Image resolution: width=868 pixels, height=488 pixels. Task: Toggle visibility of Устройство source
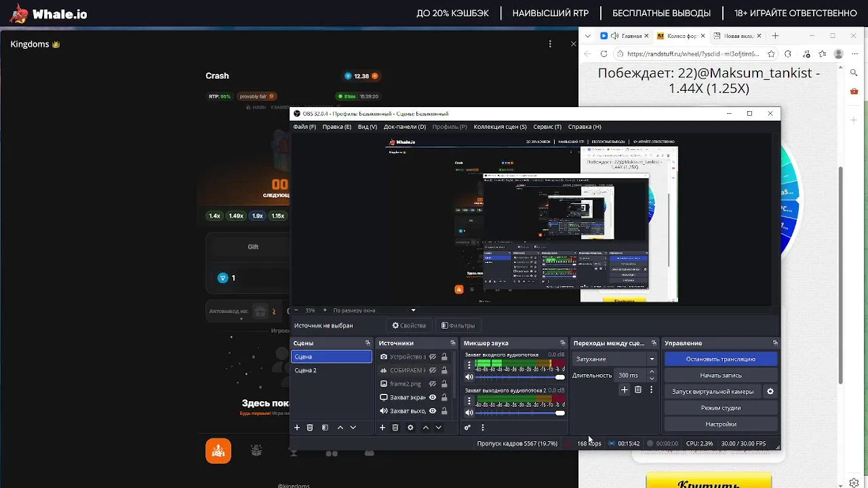coord(433,357)
